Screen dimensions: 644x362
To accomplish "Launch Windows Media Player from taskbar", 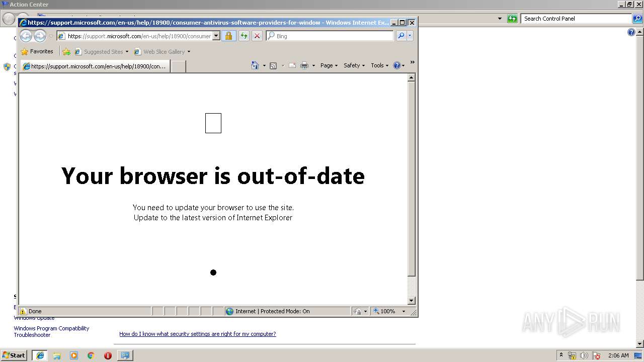I will 74,355.
